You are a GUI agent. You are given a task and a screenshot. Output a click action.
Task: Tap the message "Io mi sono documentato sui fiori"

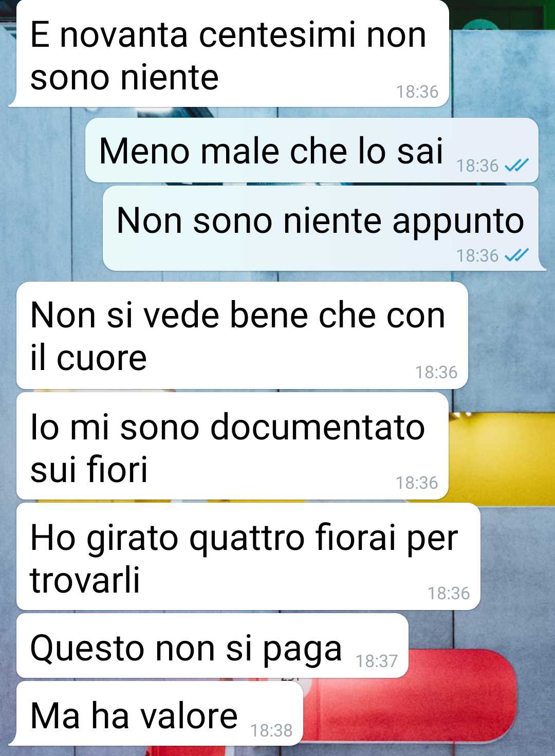click(x=232, y=446)
